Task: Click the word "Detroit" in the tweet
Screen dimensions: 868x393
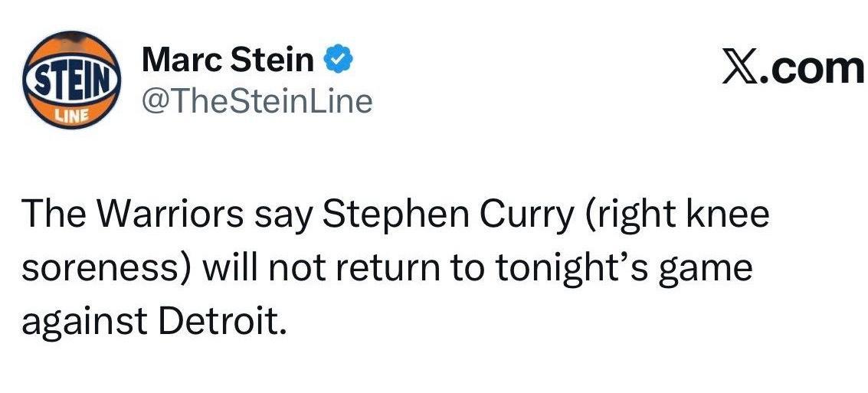Action: (x=221, y=321)
